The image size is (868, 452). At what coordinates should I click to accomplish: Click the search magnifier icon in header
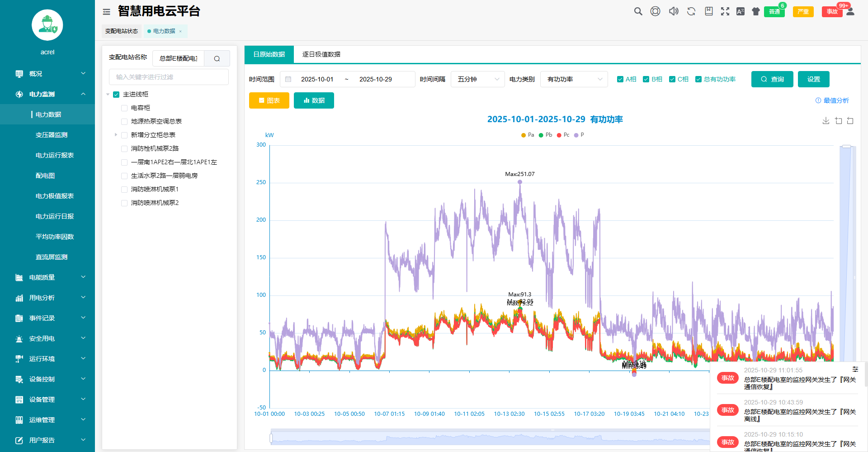pos(638,11)
